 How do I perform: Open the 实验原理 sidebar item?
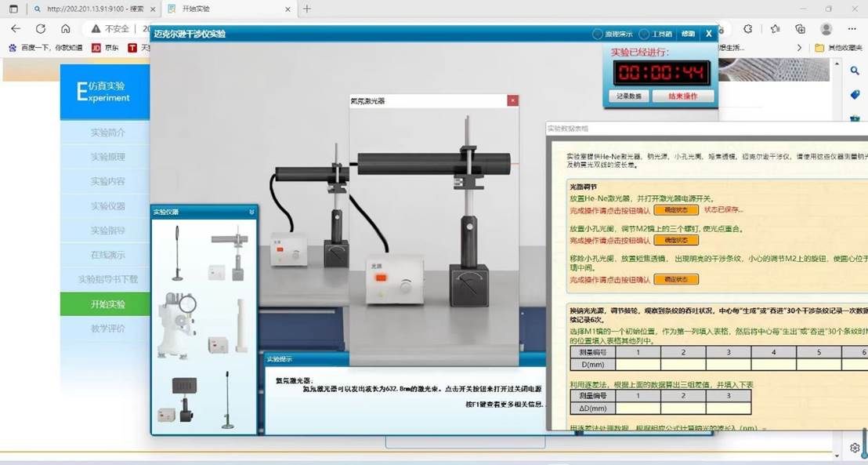(x=107, y=157)
